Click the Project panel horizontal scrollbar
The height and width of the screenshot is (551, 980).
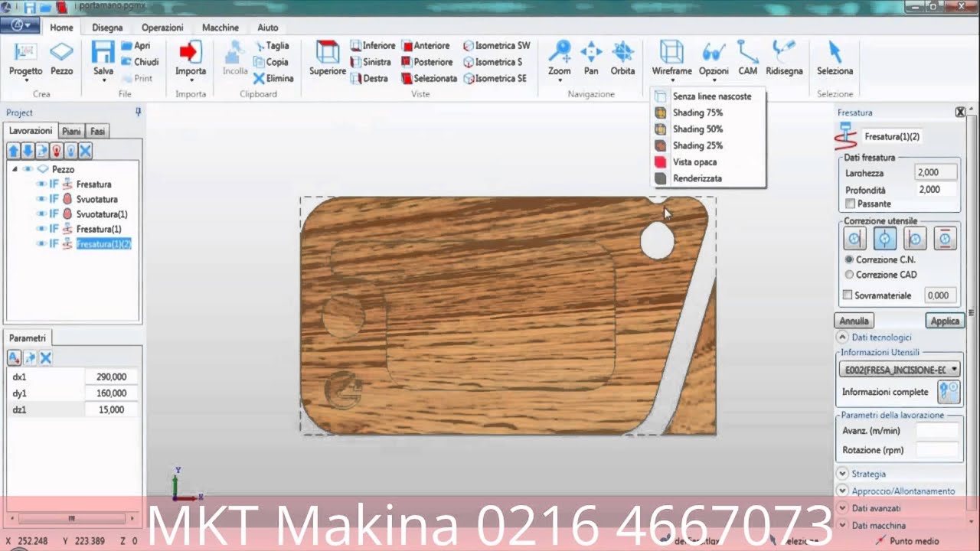(70, 518)
